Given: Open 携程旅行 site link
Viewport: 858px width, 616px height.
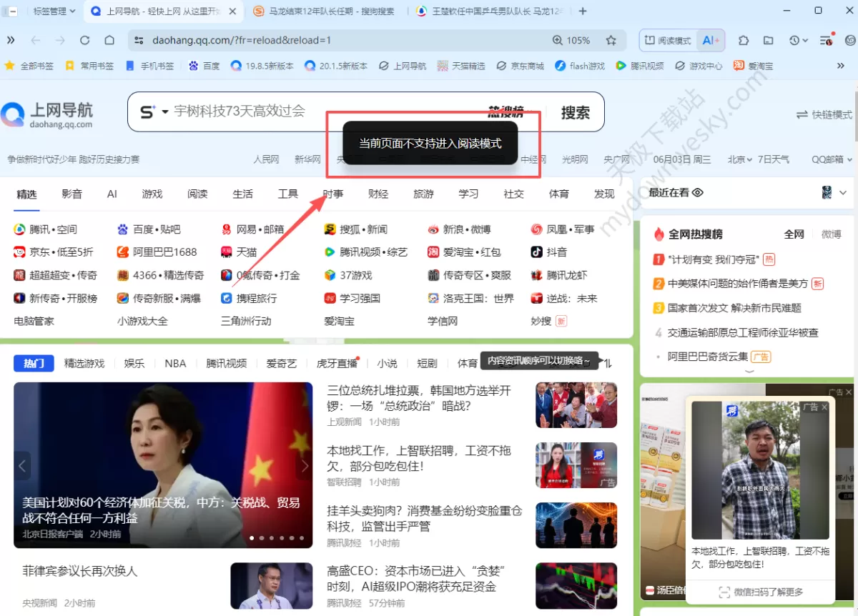Looking at the screenshot, I should click(249, 298).
